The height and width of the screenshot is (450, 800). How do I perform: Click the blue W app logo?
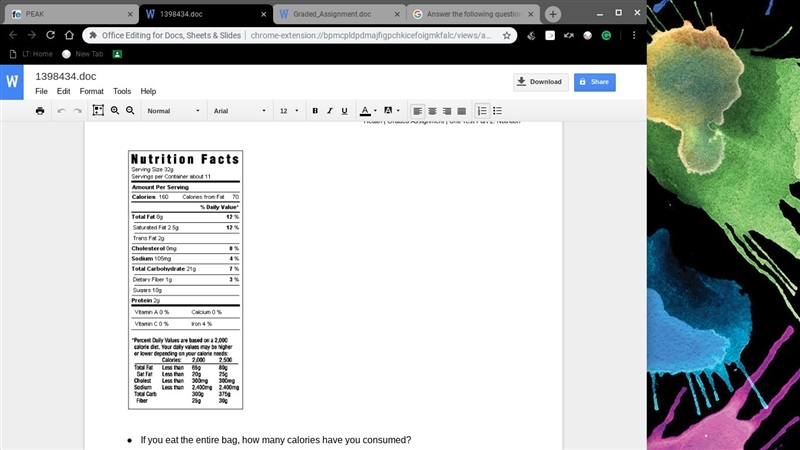pyautogui.click(x=12, y=82)
